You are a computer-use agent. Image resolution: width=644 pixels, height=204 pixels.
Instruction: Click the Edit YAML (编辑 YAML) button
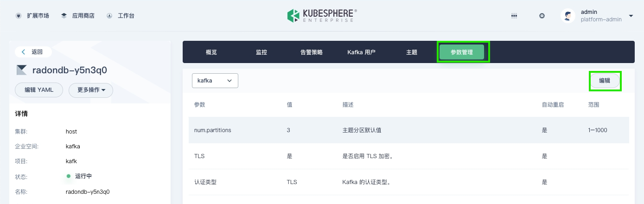coord(39,90)
